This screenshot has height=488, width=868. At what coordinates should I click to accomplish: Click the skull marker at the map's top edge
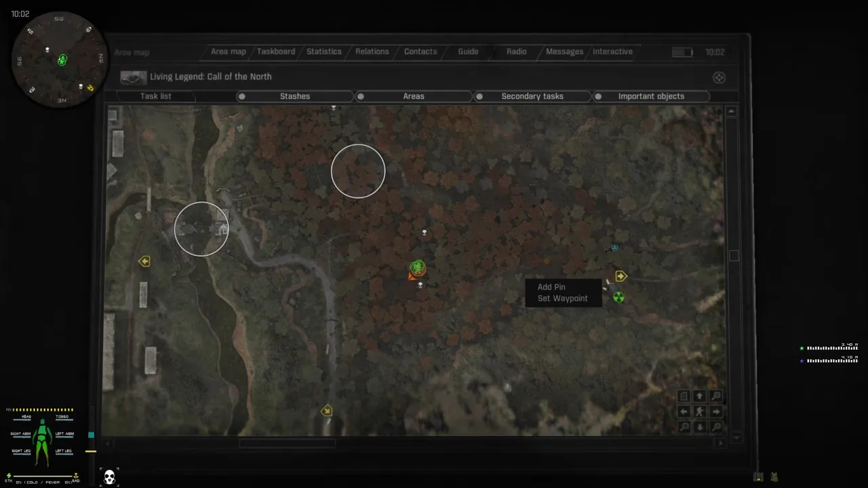pyautogui.click(x=333, y=108)
